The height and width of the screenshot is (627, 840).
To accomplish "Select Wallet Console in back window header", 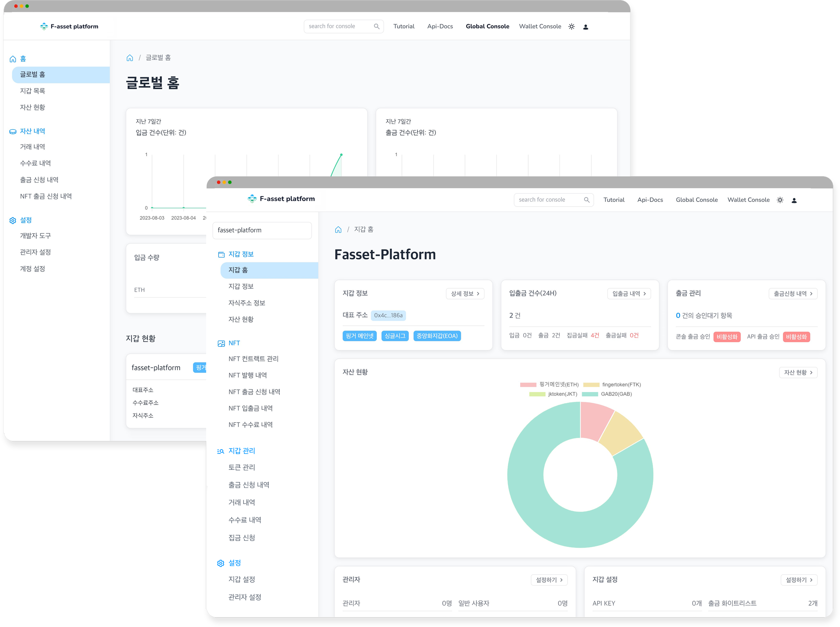I will tap(540, 26).
